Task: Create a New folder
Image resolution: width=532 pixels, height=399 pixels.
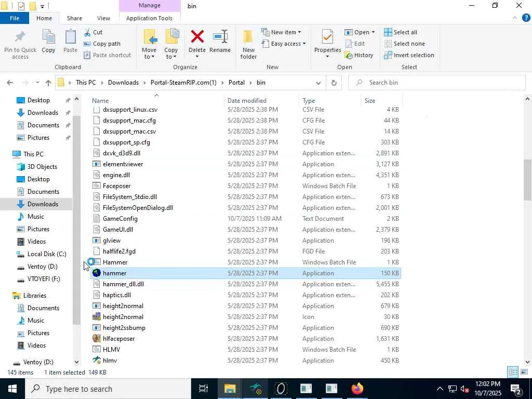Action: pos(248,44)
